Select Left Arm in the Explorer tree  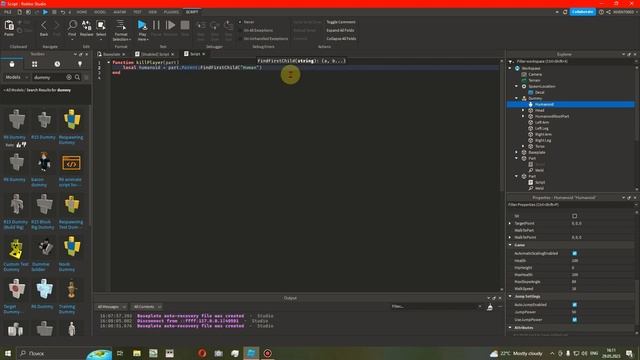pyautogui.click(x=542, y=122)
